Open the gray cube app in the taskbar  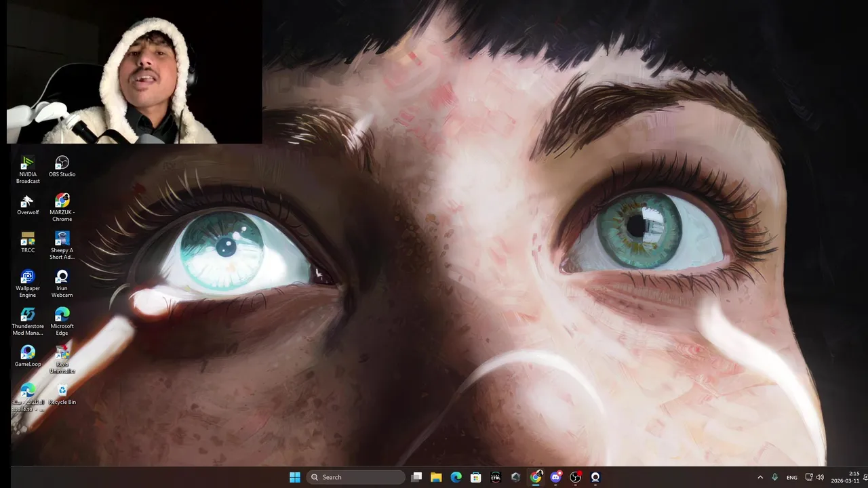[515, 477]
